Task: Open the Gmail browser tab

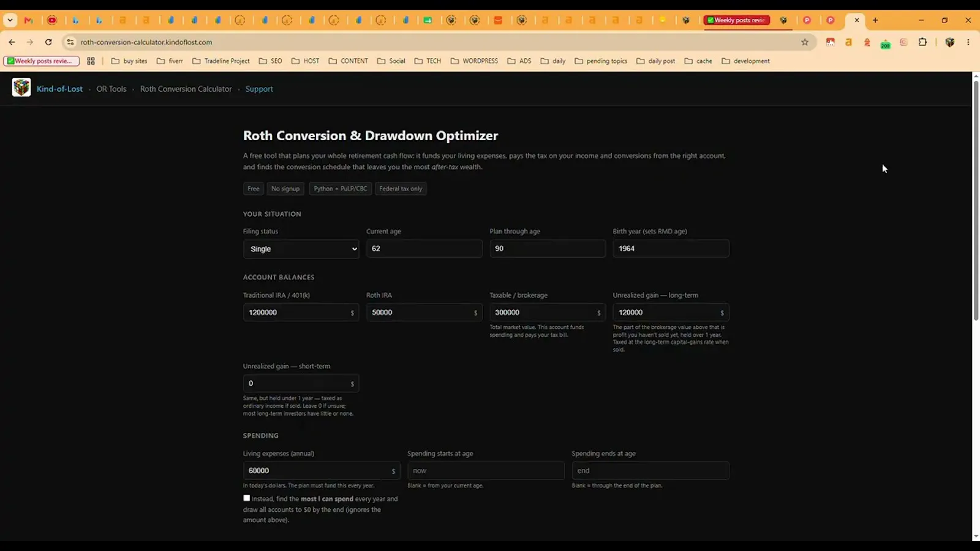Action: pos(28,20)
